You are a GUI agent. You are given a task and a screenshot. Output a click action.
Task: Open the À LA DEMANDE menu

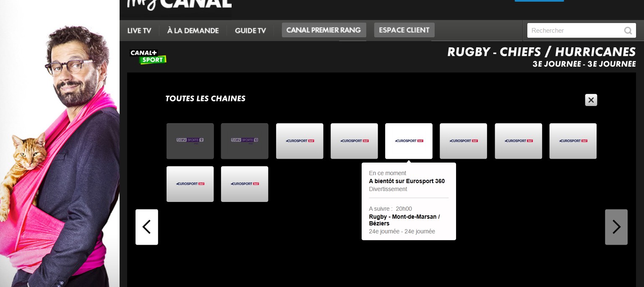[193, 31]
